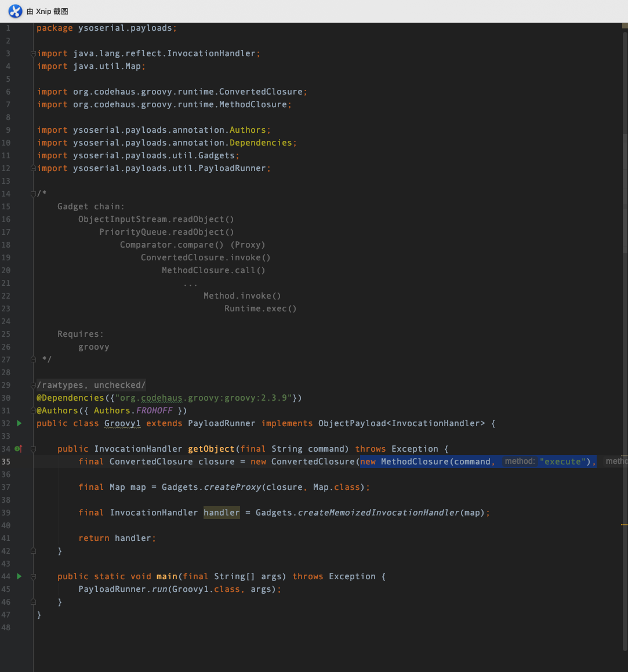Click method name 'getObject' on line 34
628x672 pixels.
pos(211,449)
